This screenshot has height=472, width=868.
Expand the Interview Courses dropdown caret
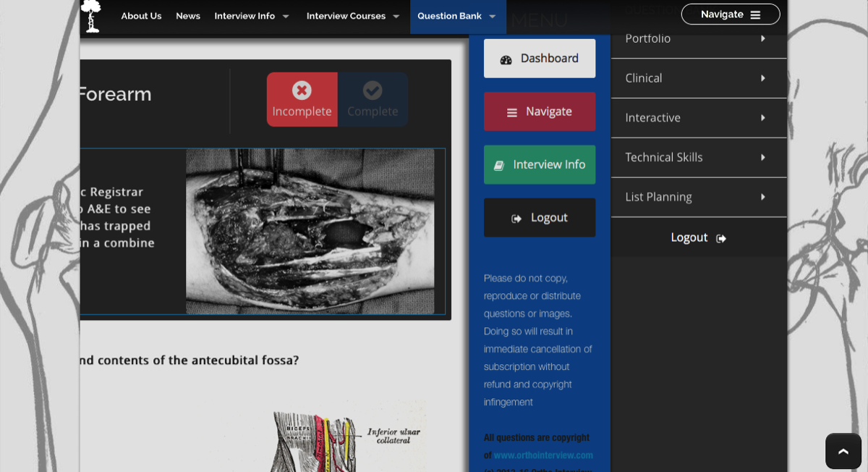pos(396,17)
